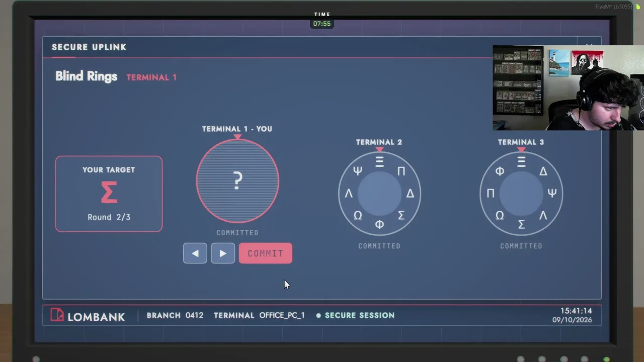Click the Xi symbol atop Terminal 2 ring
The height and width of the screenshot is (362, 644).
[379, 161]
